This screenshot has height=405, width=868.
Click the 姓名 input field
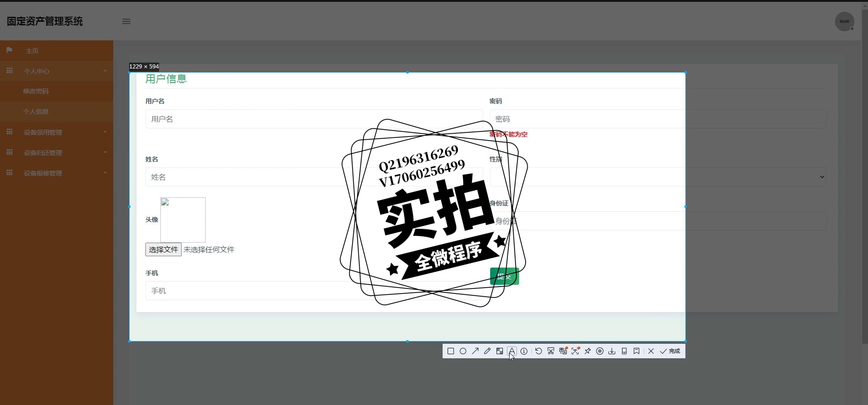click(x=314, y=177)
